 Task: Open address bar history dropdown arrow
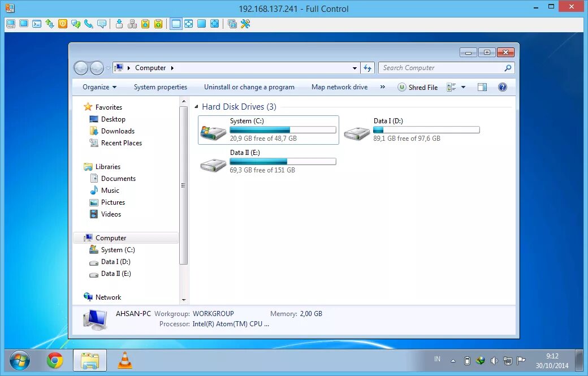pyautogui.click(x=354, y=68)
